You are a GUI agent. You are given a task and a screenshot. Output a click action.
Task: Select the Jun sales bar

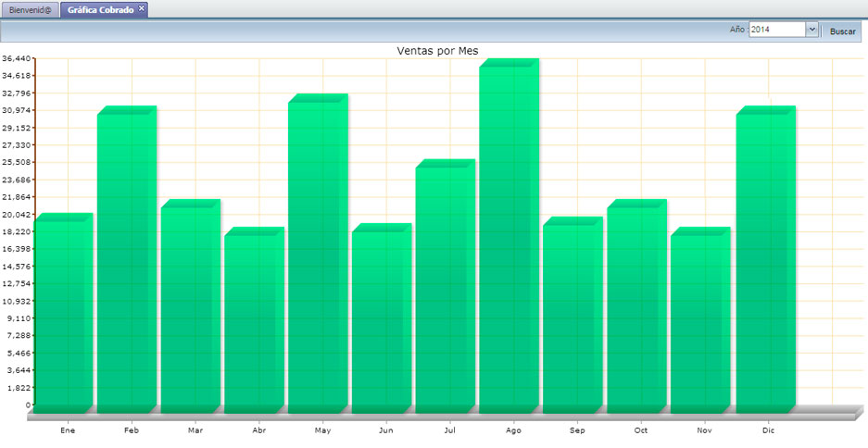point(380,320)
